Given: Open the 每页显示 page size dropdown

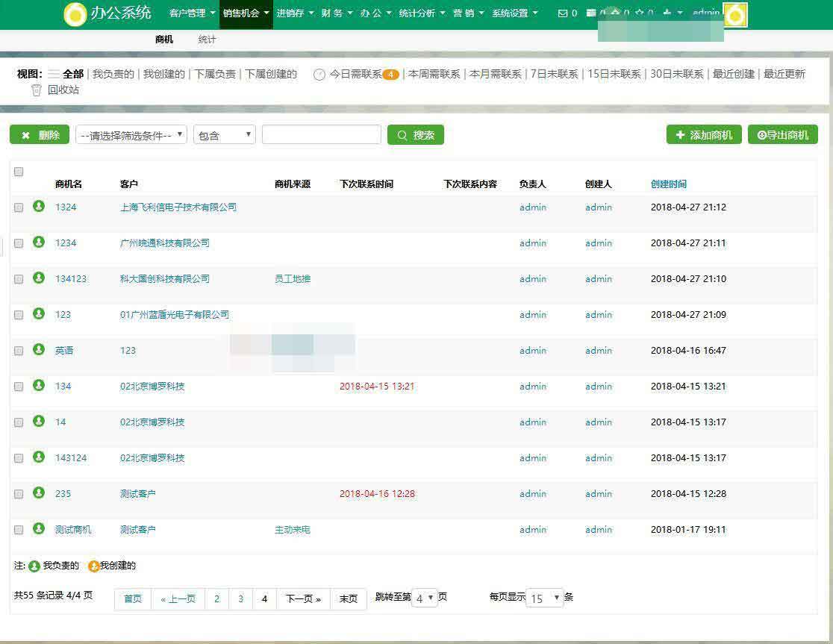Looking at the screenshot, I should [544, 598].
